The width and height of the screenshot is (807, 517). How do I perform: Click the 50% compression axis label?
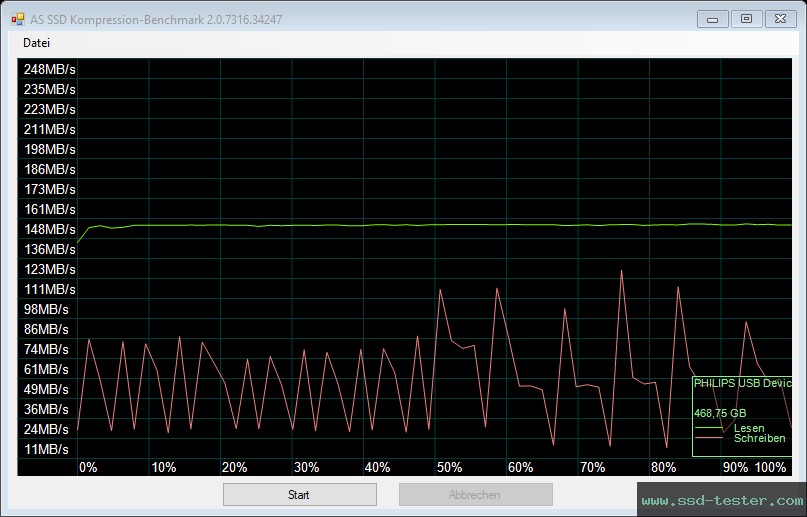449,468
